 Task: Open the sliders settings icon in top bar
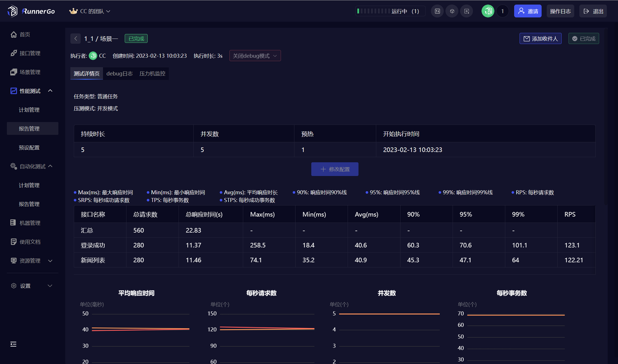437,11
